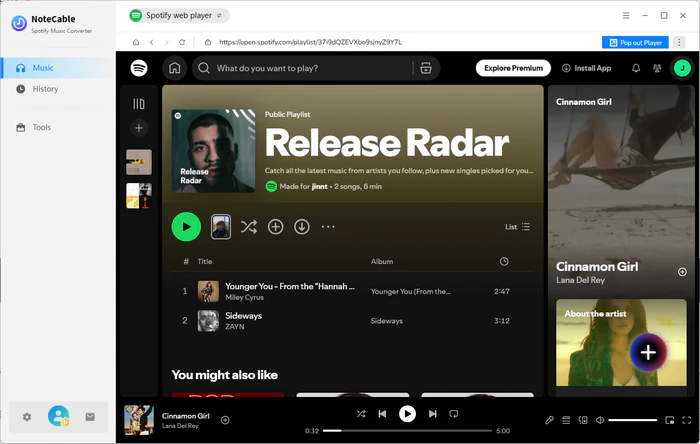Enable shuffle for the Release Radar playlist
This screenshot has height=444, width=700.
point(249,227)
